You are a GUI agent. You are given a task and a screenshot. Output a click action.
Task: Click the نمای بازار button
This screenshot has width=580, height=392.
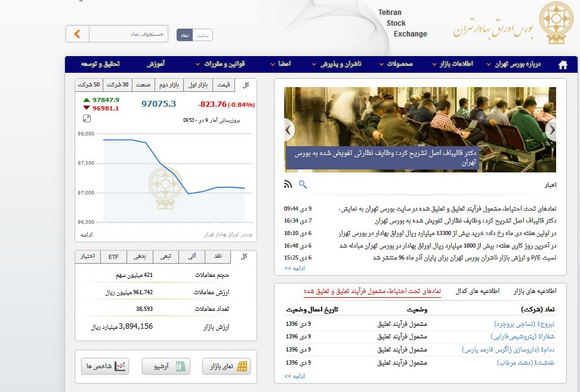coord(226,366)
